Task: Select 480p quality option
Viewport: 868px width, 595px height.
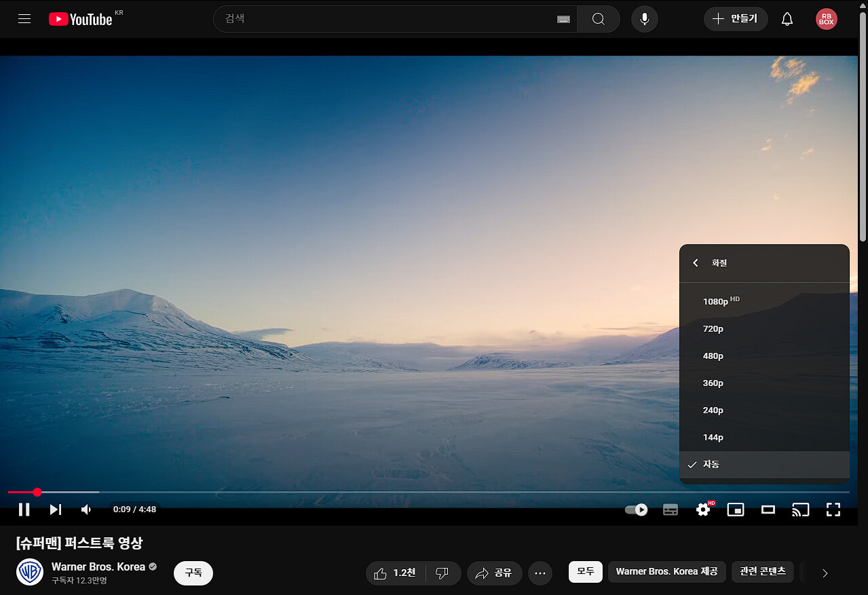Action: tap(713, 356)
